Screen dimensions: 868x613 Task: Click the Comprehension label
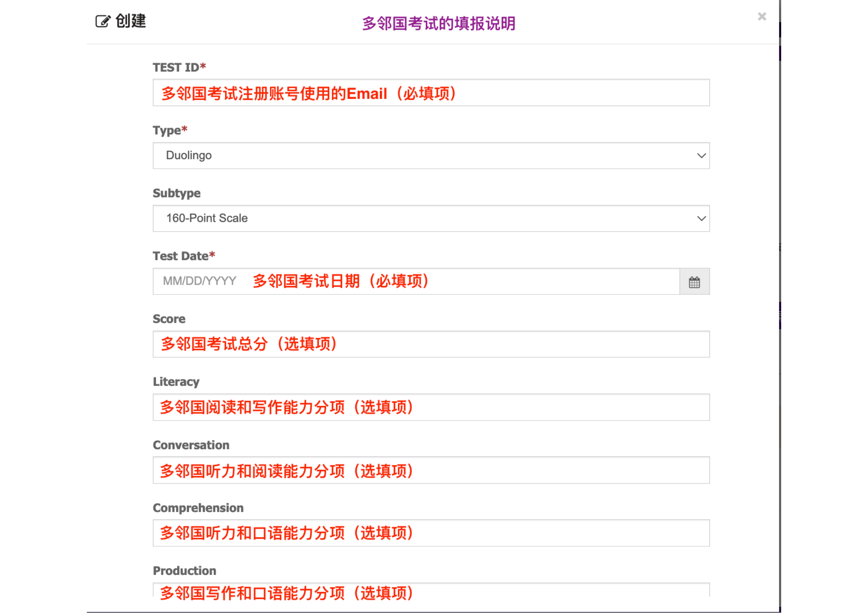click(x=198, y=508)
